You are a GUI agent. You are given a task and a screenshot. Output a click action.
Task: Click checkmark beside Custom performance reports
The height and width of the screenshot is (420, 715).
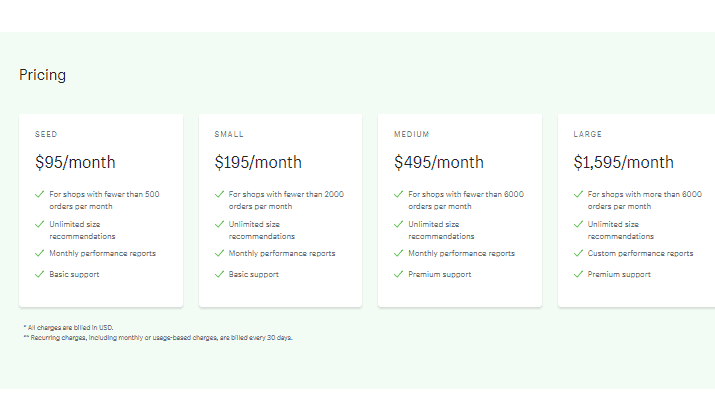pyautogui.click(x=578, y=253)
